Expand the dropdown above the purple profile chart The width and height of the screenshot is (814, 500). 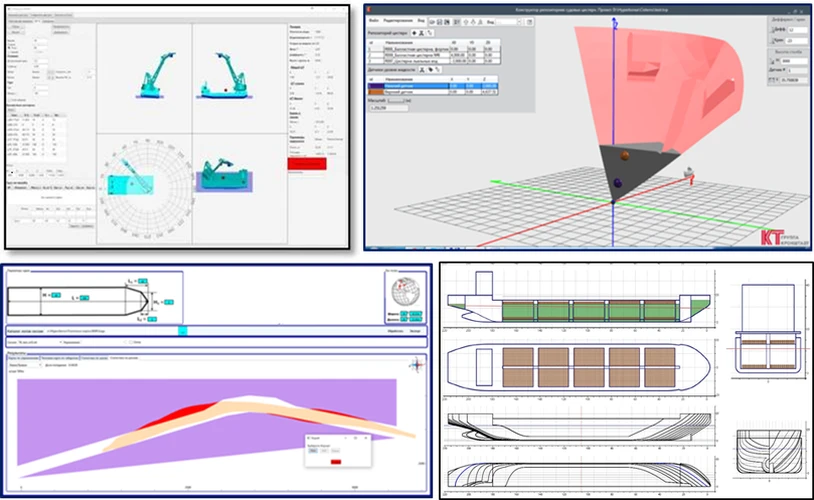pos(40,365)
